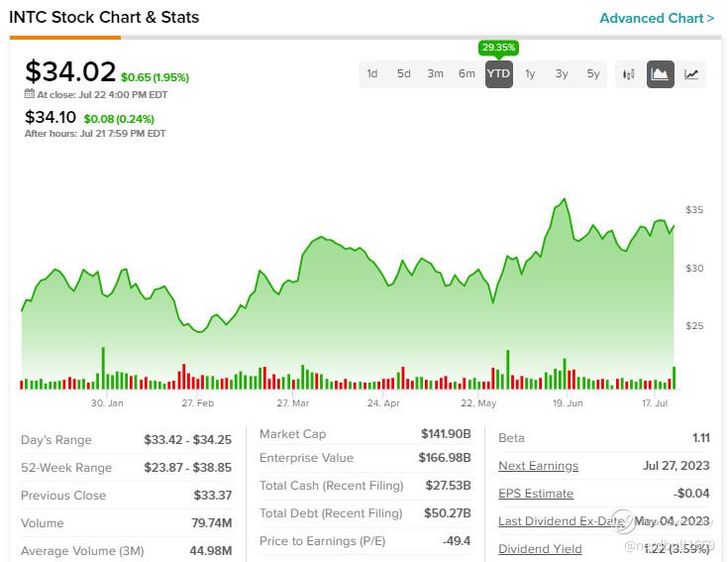Open the Dividend Yield link
The width and height of the screenshot is (728, 562).
click(x=540, y=549)
